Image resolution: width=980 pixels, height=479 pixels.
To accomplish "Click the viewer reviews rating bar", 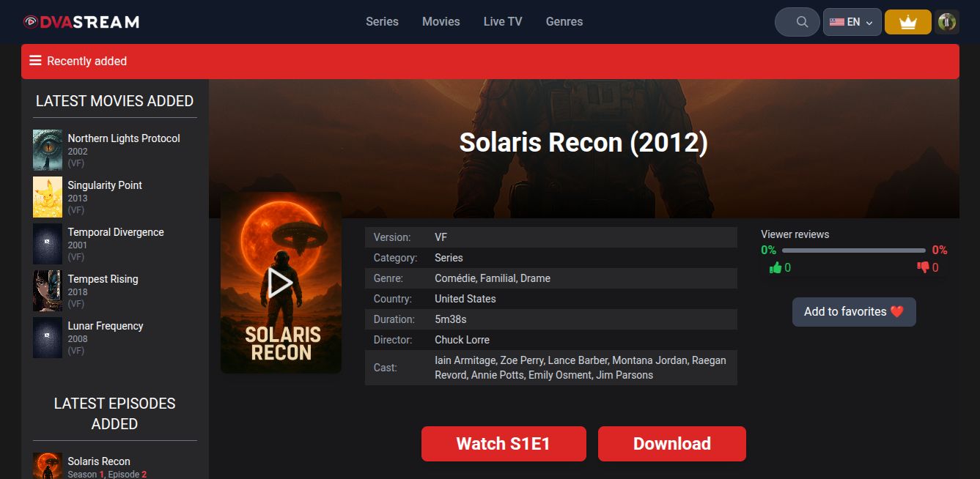I will (x=853, y=250).
